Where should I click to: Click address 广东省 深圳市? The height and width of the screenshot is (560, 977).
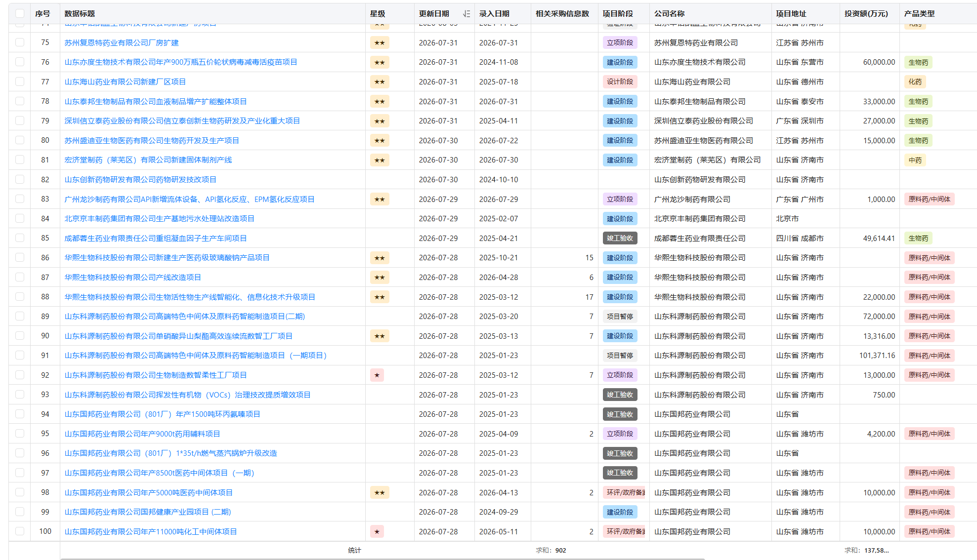799,121
